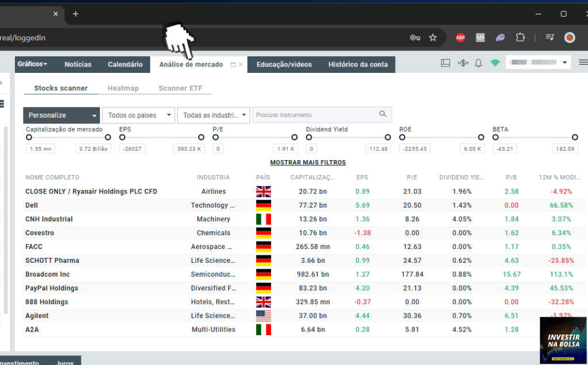Click the Capitalização de mercado minimum slider handle
The height and width of the screenshot is (365, 588).
pyautogui.click(x=29, y=138)
